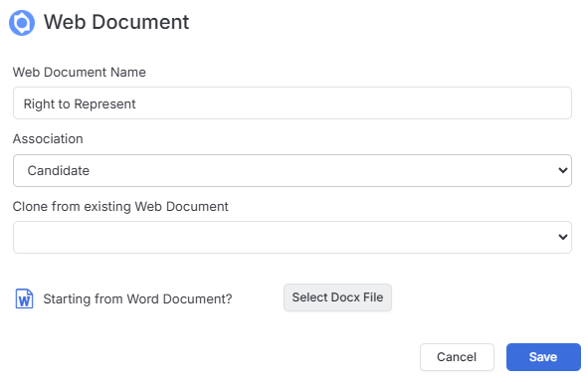Click the 'Association' label text

[x=48, y=139]
